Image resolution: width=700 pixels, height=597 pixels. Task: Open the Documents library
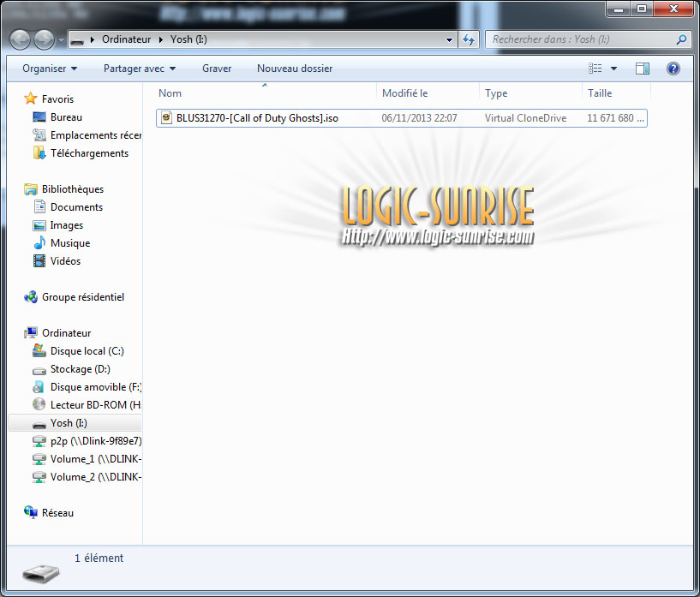(x=76, y=207)
